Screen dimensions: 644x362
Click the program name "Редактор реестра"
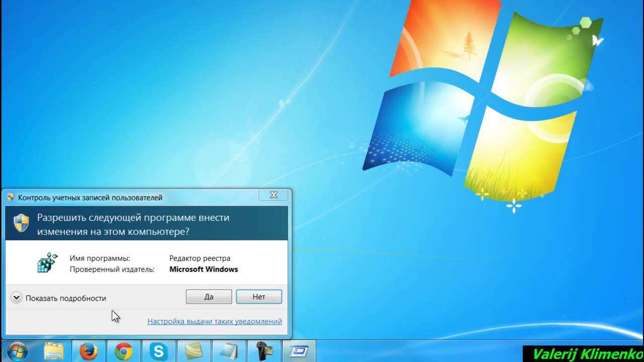(200, 258)
